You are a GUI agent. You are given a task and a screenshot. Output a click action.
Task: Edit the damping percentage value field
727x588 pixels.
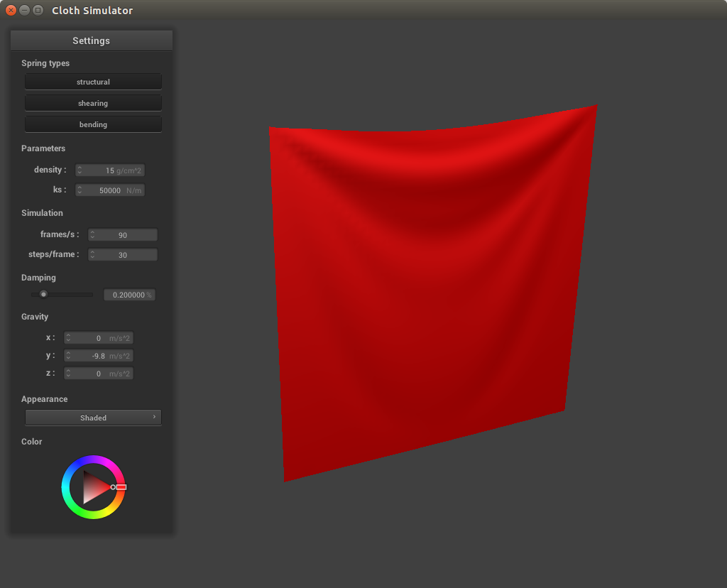coord(129,294)
